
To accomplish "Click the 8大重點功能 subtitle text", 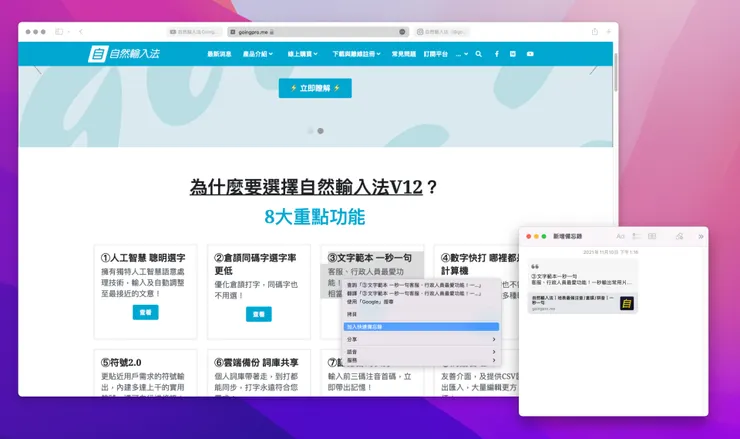I will click(314, 217).
